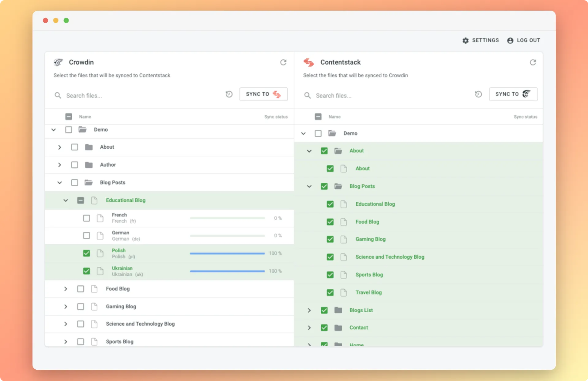This screenshot has width=588, height=381.
Task: Focus the Contentstack search files field
Action: pos(387,95)
